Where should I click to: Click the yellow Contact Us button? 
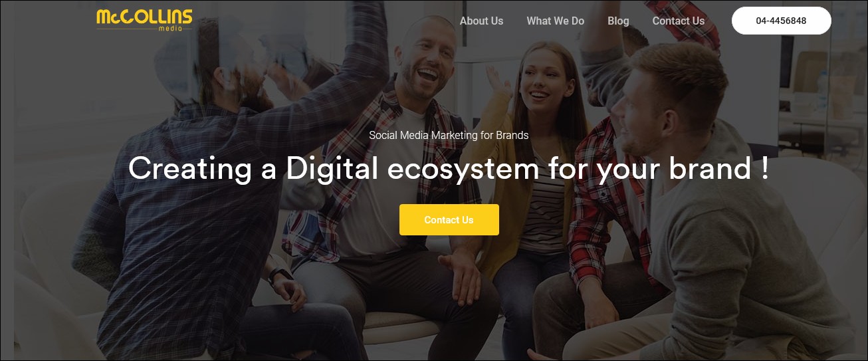[449, 219]
